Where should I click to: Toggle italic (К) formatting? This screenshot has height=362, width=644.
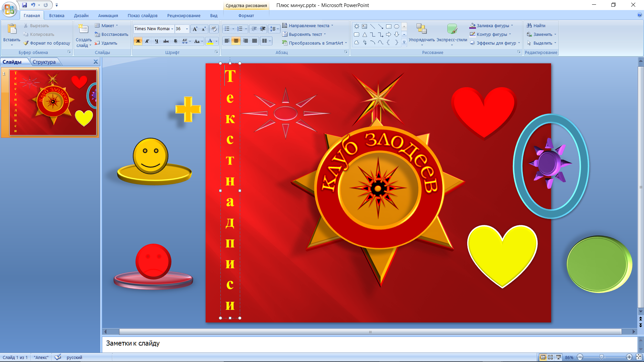[x=147, y=41]
